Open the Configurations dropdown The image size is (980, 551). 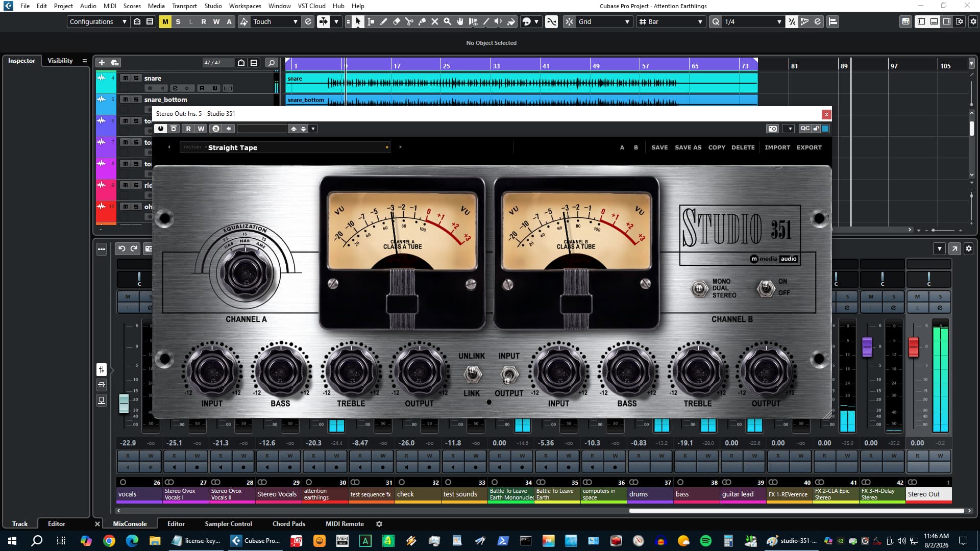(97, 21)
